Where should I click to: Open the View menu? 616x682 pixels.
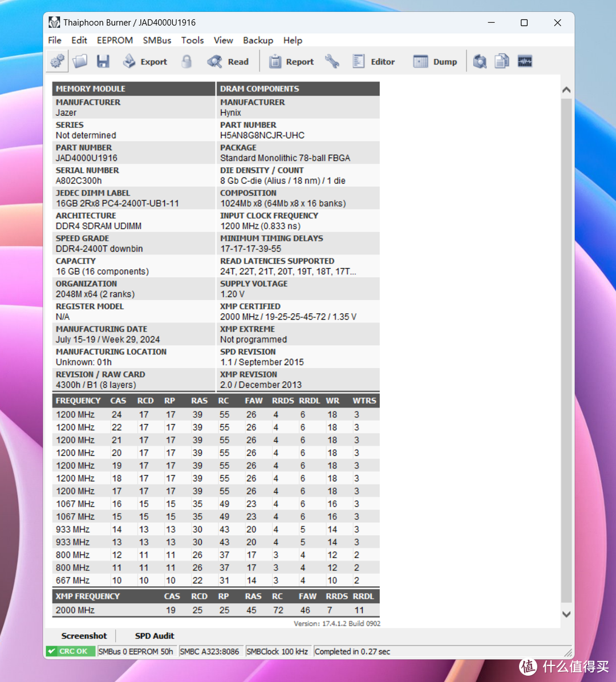click(x=224, y=41)
